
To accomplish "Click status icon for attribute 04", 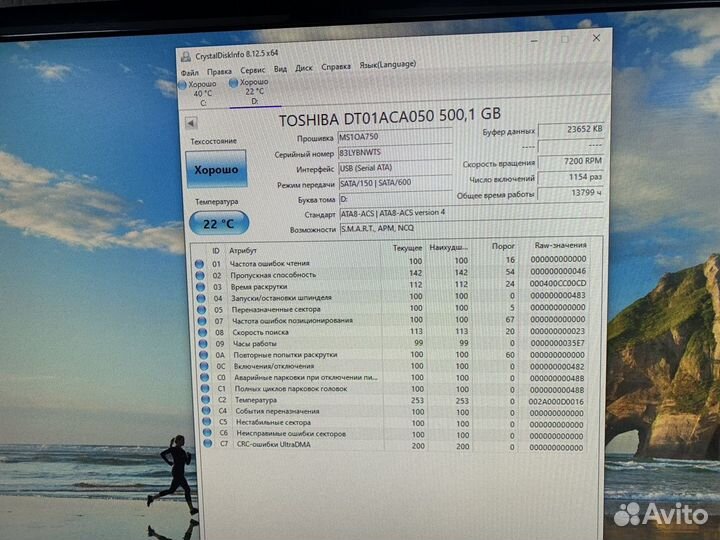I will (201, 298).
